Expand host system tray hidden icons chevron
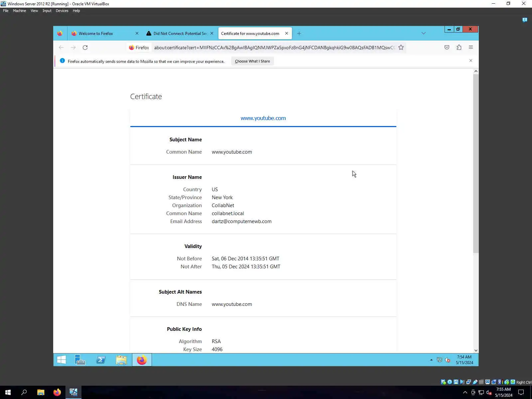This screenshot has width=532, height=399. coord(465,392)
